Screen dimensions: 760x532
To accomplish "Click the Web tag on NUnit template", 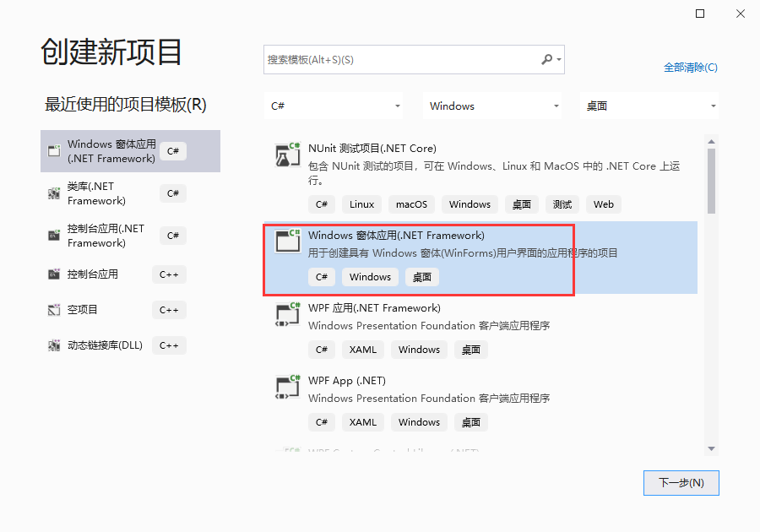I will pos(604,204).
